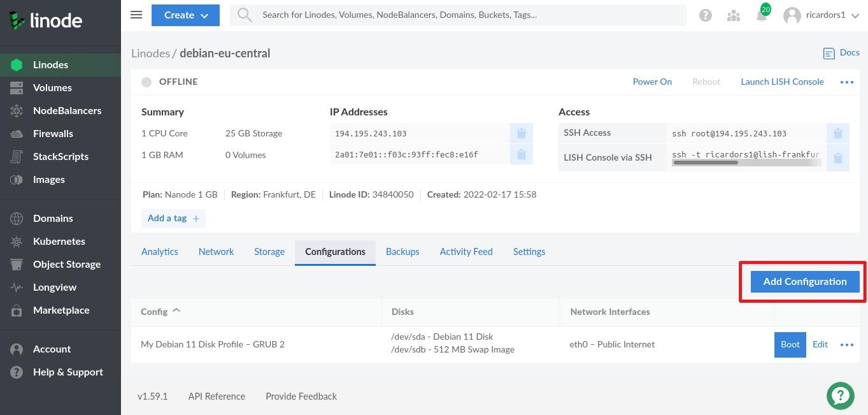Click the Volumes sidebar icon
868x415 pixels.
click(x=17, y=88)
